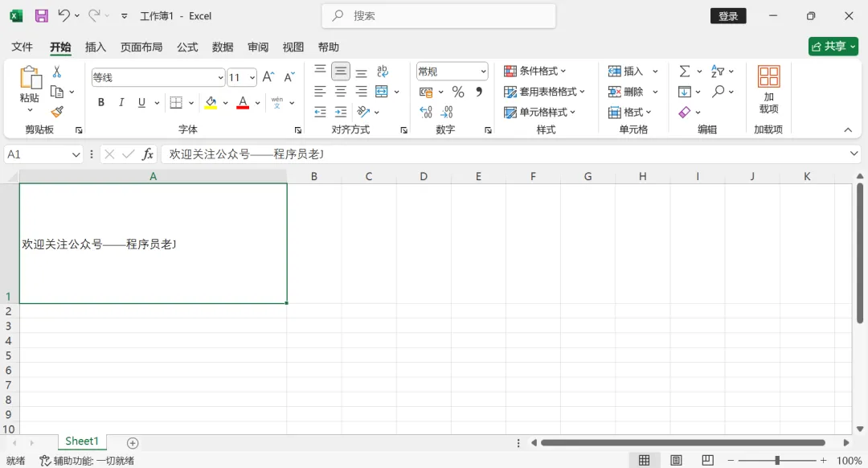Switch to the 插入 Insert tab
This screenshot has width=868, height=468.
pyautogui.click(x=95, y=47)
